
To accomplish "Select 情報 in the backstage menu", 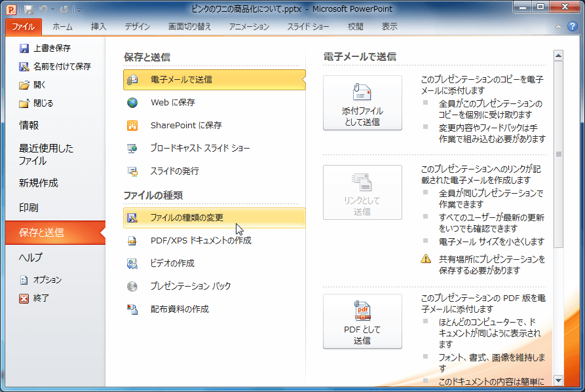I will 55,125.
